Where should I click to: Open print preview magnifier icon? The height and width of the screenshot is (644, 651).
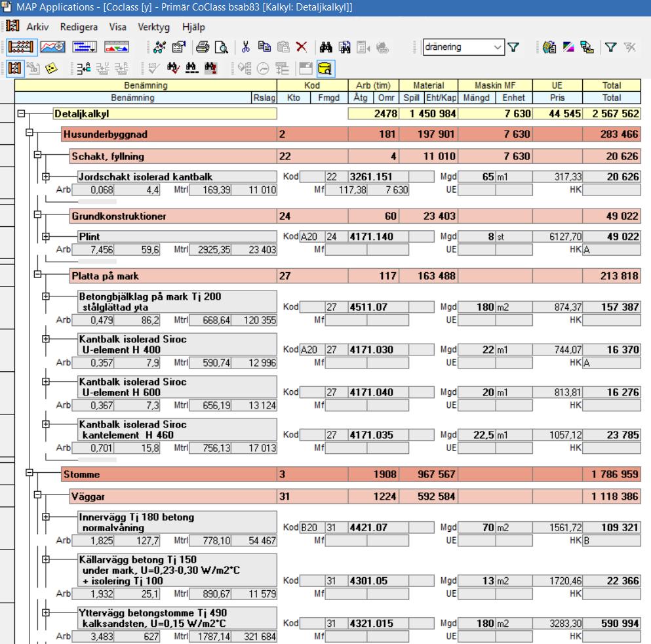222,47
